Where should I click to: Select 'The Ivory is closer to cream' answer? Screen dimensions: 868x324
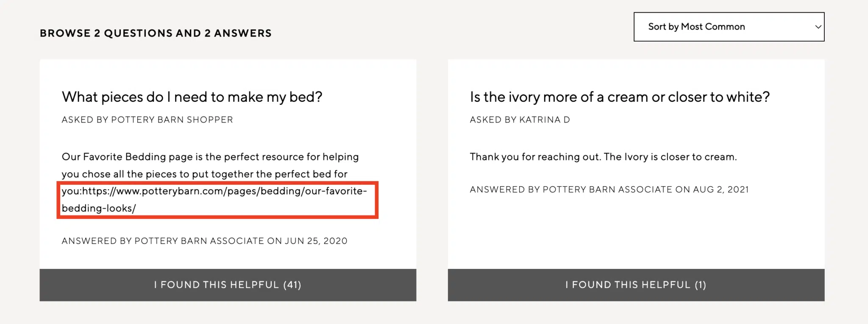click(x=604, y=156)
